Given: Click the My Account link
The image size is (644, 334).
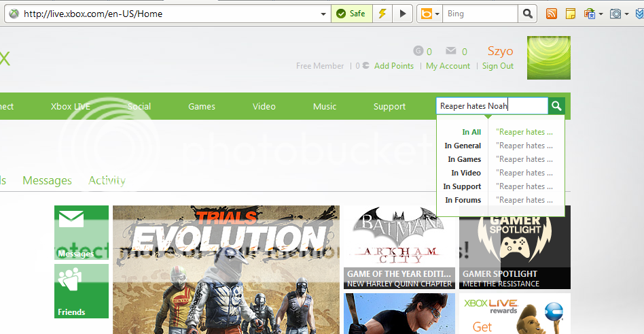Looking at the screenshot, I should [x=448, y=66].
